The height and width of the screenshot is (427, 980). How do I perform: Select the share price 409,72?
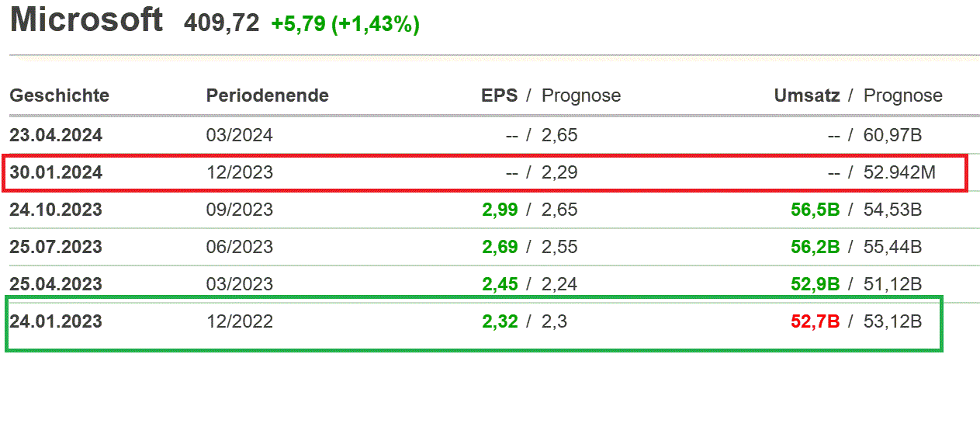click(221, 23)
